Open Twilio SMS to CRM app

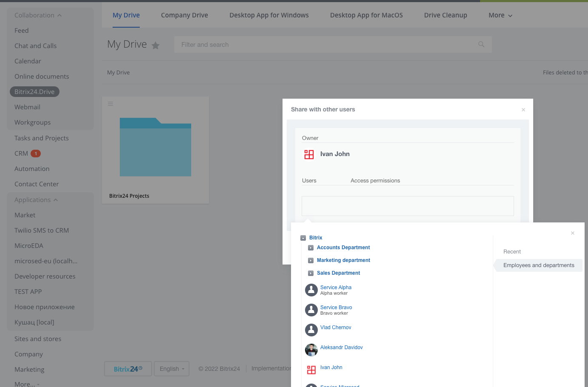42,230
